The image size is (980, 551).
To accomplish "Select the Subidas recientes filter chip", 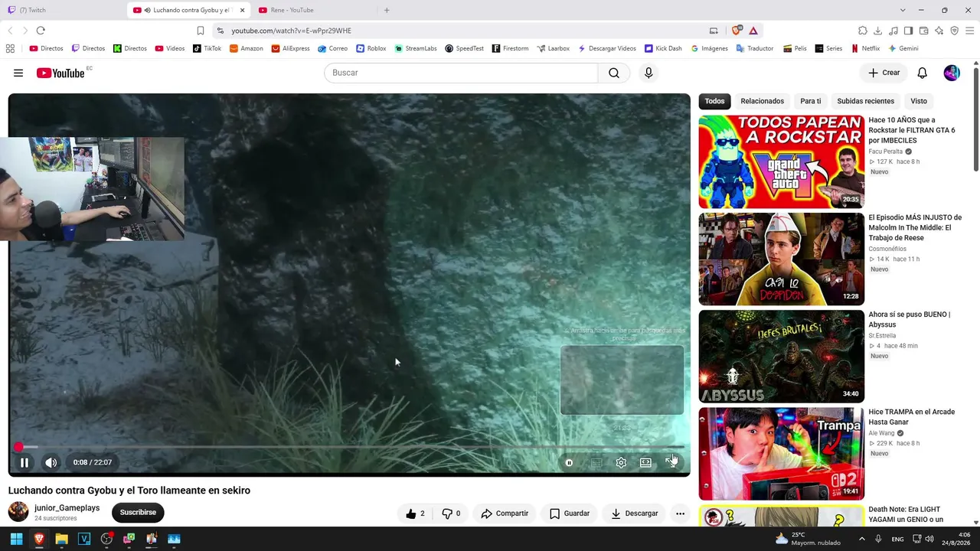I will tap(865, 101).
